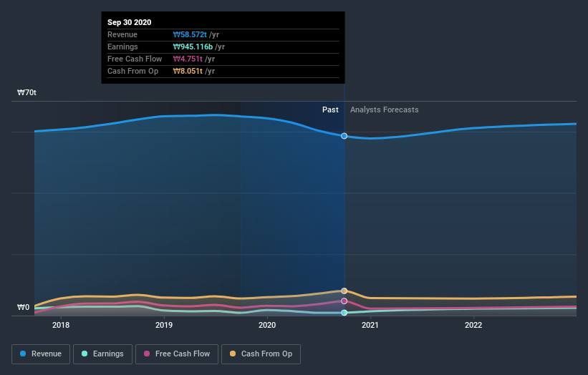This screenshot has width=588, height=375.
Task: Click the ₩945.116b earnings value in tooltip
Action: click(x=193, y=47)
